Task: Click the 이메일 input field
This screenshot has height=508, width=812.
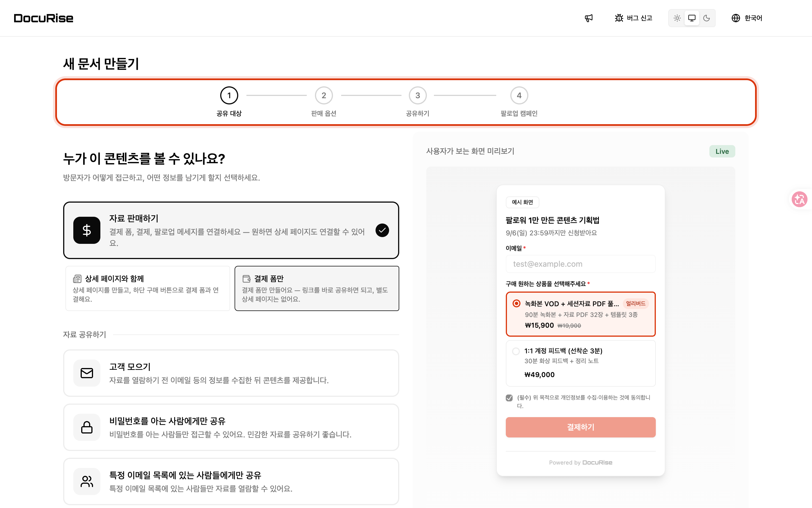Action: pyautogui.click(x=581, y=264)
